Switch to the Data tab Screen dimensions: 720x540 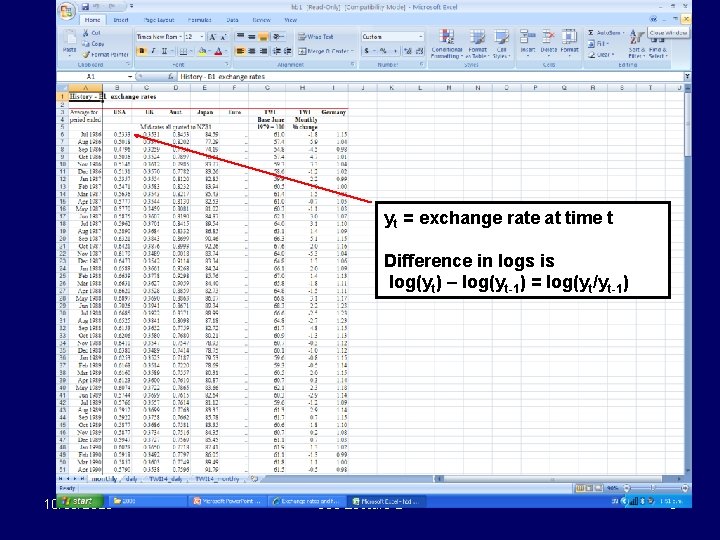pyautogui.click(x=232, y=20)
